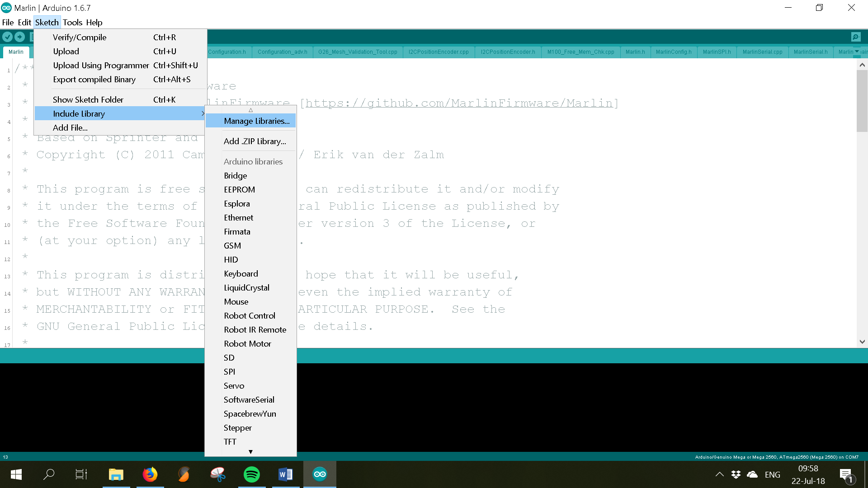Click the Dropbox tray icon
Image resolution: width=868 pixels, height=488 pixels.
coord(736,474)
